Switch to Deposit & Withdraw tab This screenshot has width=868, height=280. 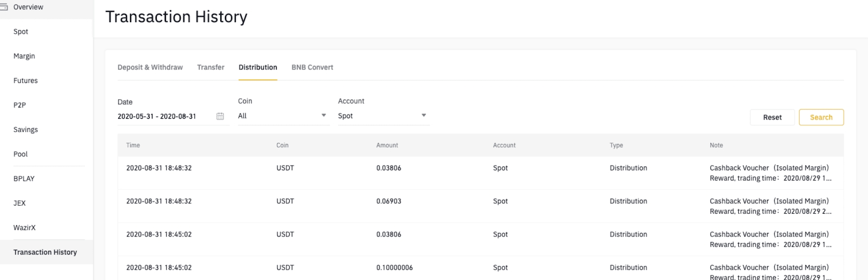click(x=150, y=67)
